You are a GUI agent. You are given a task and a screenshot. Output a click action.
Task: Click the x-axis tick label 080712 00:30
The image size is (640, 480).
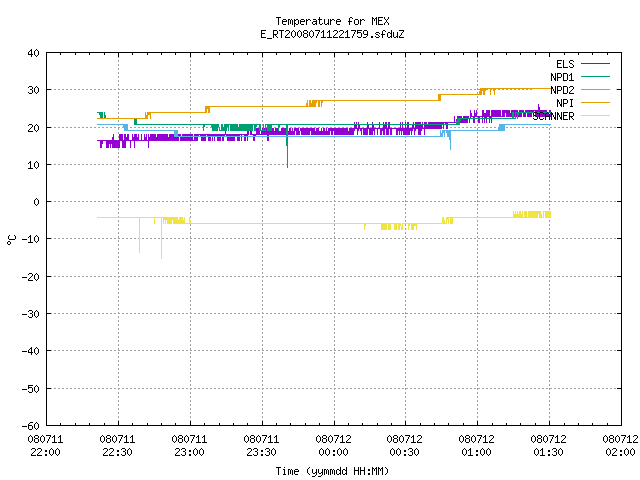click(x=404, y=445)
